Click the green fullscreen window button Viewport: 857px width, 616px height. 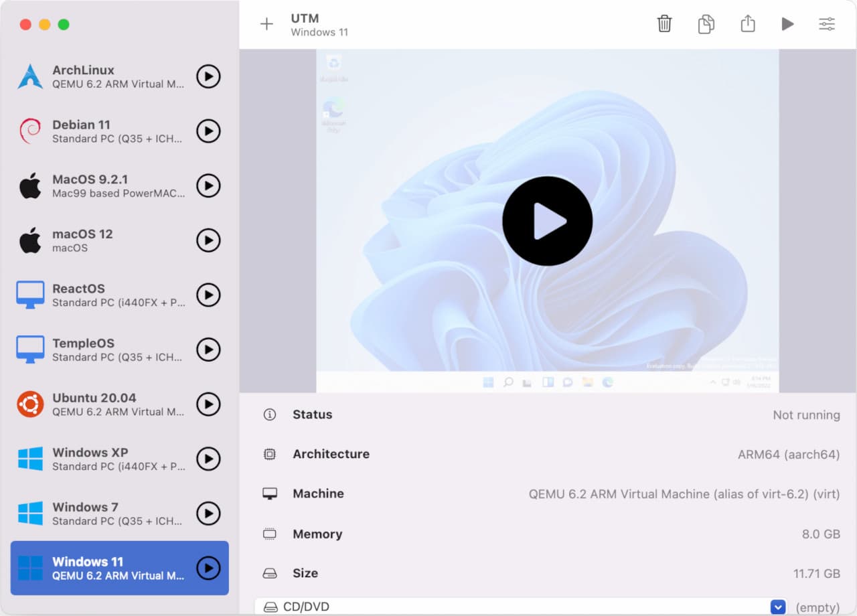[64, 24]
